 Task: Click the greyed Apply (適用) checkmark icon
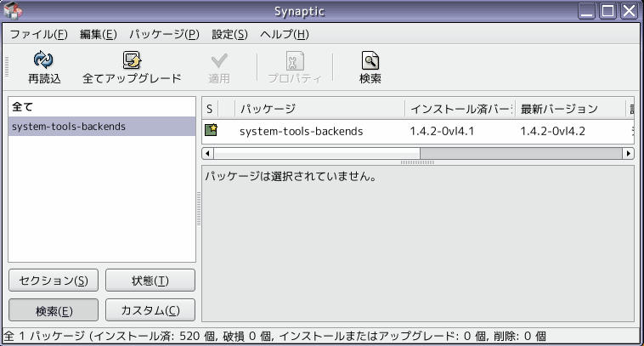pyautogui.click(x=219, y=61)
